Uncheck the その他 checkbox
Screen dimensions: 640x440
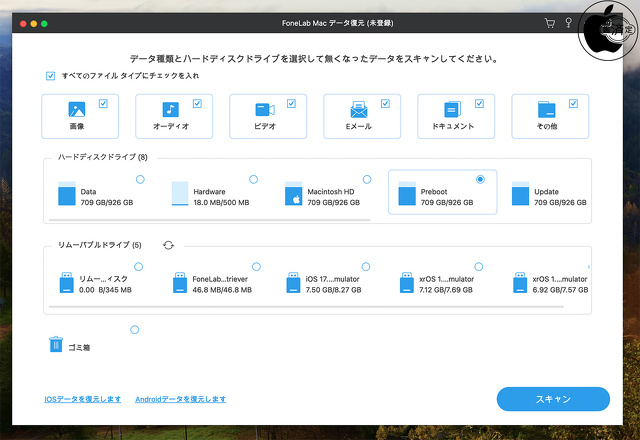tap(573, 104)
